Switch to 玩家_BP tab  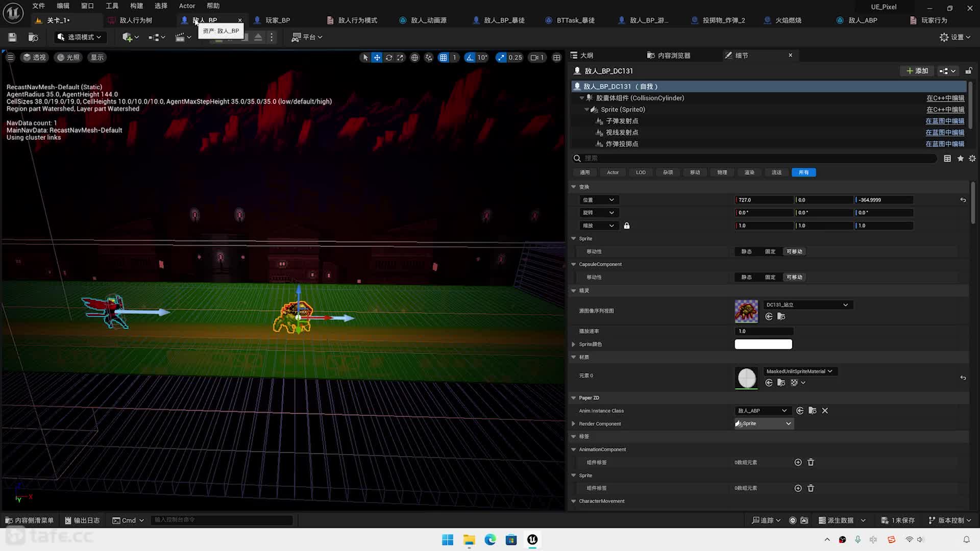click(278, 20)
